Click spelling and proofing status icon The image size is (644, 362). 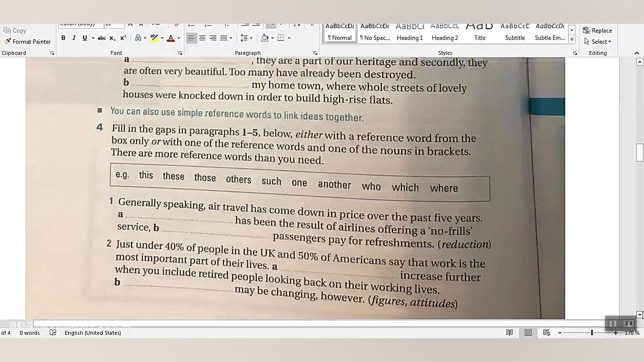coord(53,333)
